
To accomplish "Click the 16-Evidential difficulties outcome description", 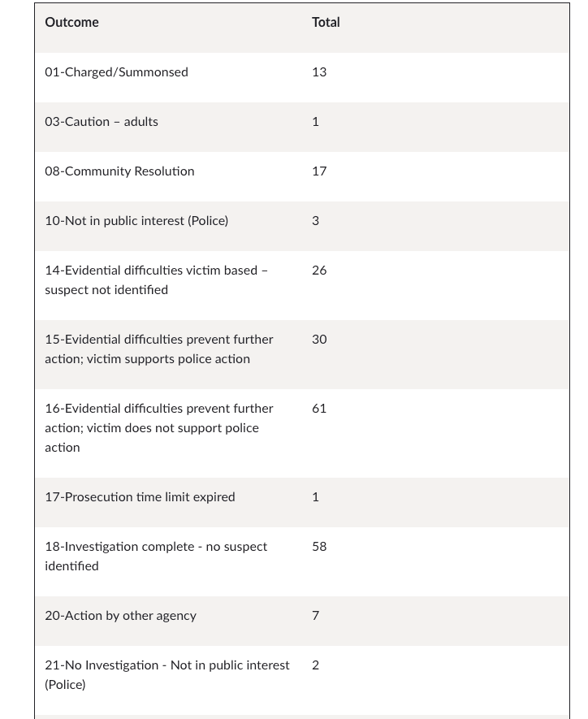I will (x=159, y=428).
